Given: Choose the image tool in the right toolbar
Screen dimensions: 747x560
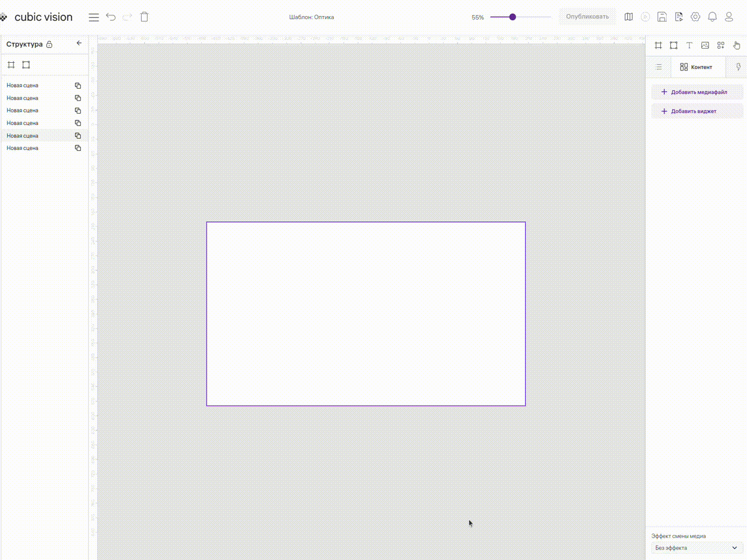Looking at the screenshot, I should point(705,46).
